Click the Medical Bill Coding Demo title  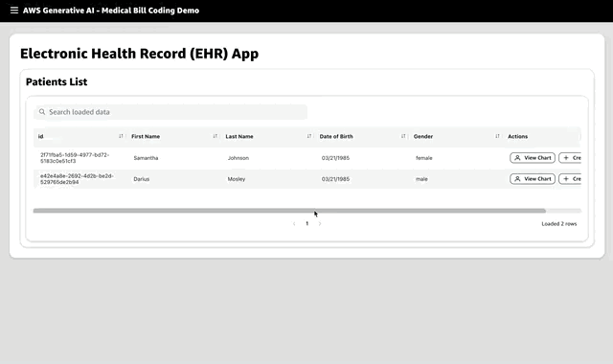click(x=150, y=11)
